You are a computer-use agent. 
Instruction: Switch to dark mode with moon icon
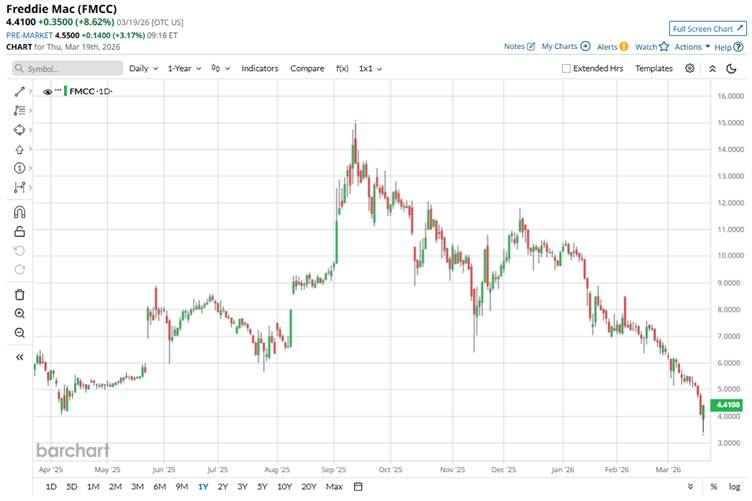click(735, 68)
